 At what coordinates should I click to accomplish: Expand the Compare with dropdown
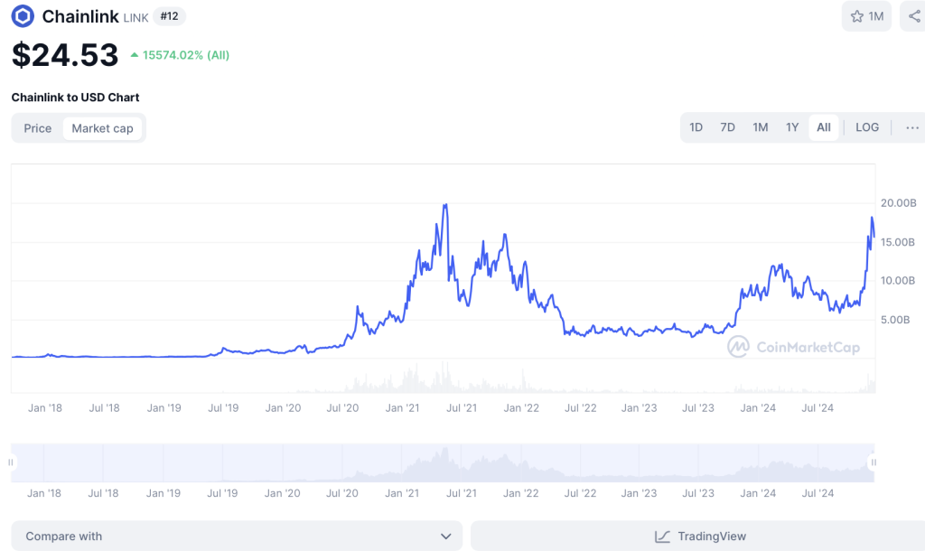(237, 536)
